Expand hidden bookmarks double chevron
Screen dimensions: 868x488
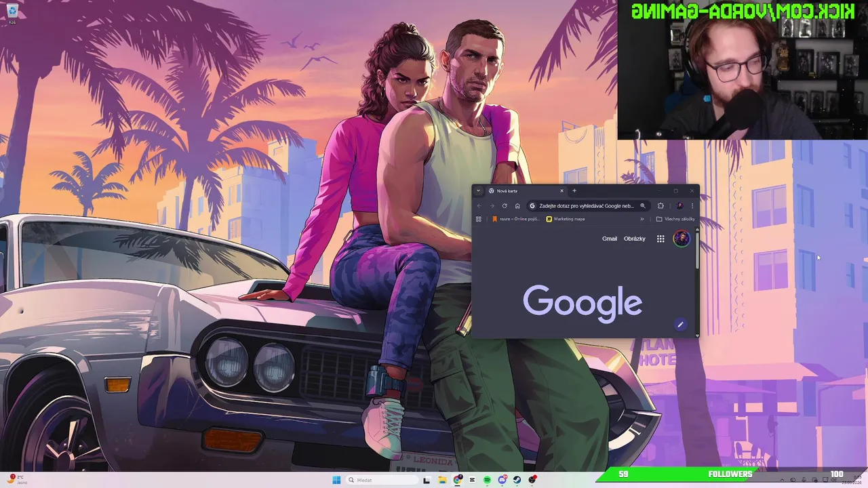[642, 219]
